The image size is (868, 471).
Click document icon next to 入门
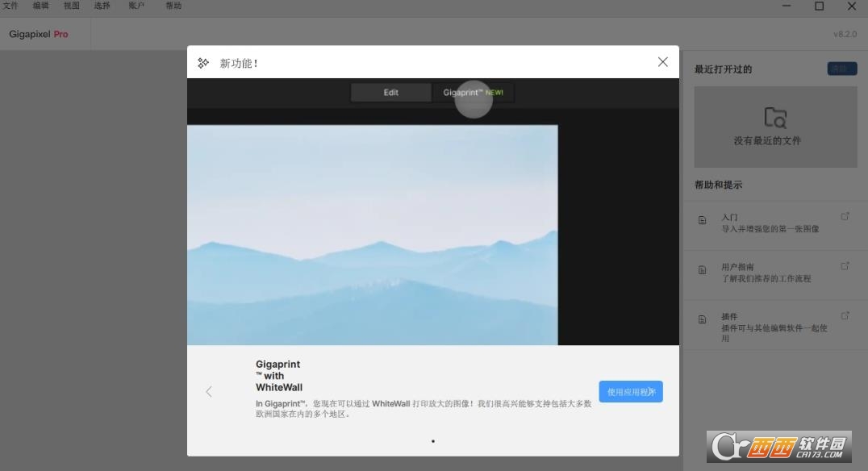(x=702, y=220)
